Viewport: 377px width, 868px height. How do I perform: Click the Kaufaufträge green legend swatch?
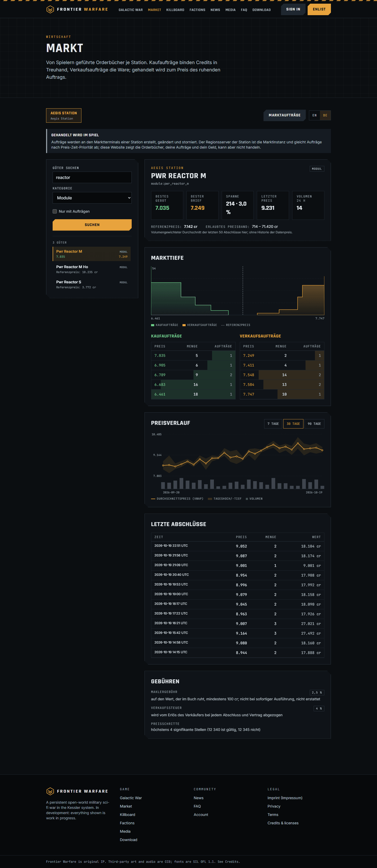[152, 325]
